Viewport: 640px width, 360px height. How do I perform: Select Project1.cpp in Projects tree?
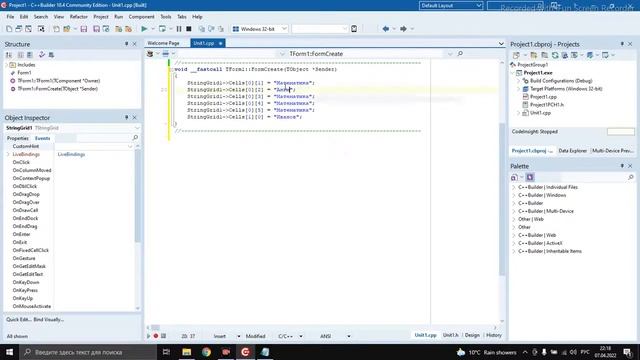tap(543, 97)
